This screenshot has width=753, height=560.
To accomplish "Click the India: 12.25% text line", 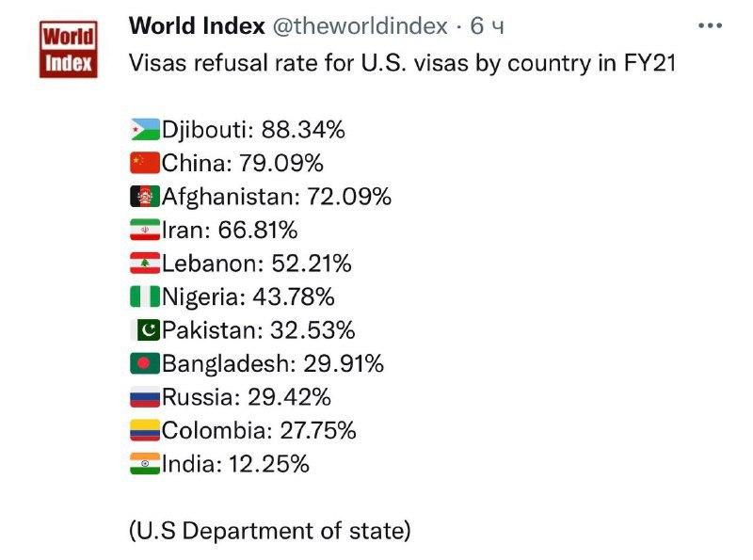I will (x=235, y=464).
